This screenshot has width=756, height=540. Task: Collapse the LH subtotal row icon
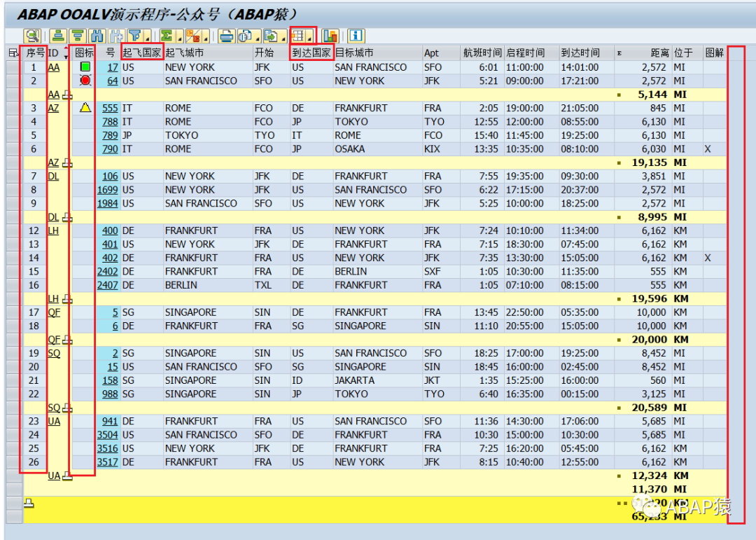coord(67,299)
